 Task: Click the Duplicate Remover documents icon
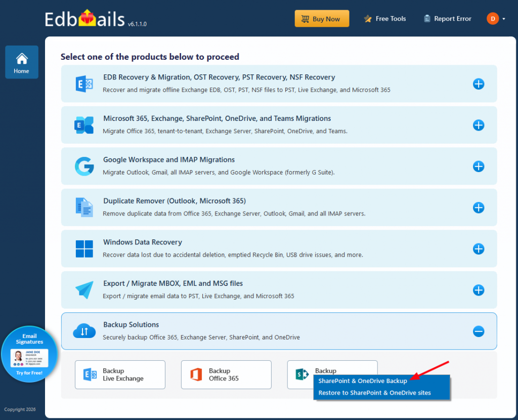pyautogui.click(x=84, y=207)
